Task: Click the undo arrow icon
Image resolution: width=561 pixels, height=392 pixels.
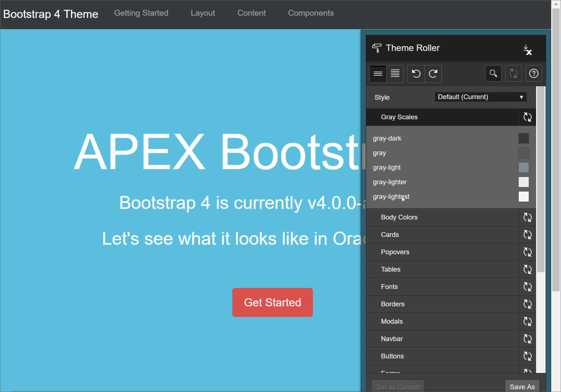Action: (416, 74)
